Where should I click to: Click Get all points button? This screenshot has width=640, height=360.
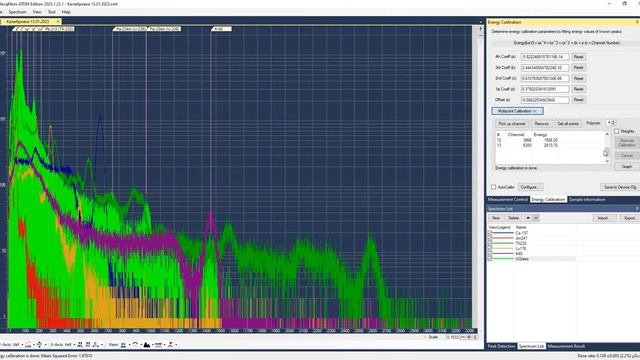click(x=568, y=124)
